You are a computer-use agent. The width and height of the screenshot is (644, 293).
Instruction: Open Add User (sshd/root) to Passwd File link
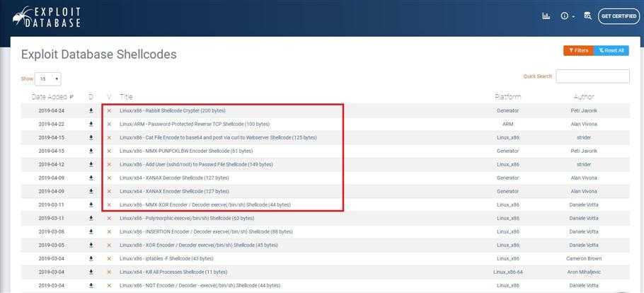(196, 164)
